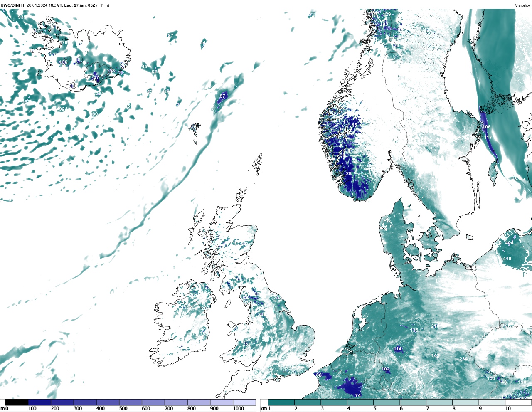Screen dimensions: 532x412
Task: Click the 4 tick label on km scale
Action: [348, 409]
